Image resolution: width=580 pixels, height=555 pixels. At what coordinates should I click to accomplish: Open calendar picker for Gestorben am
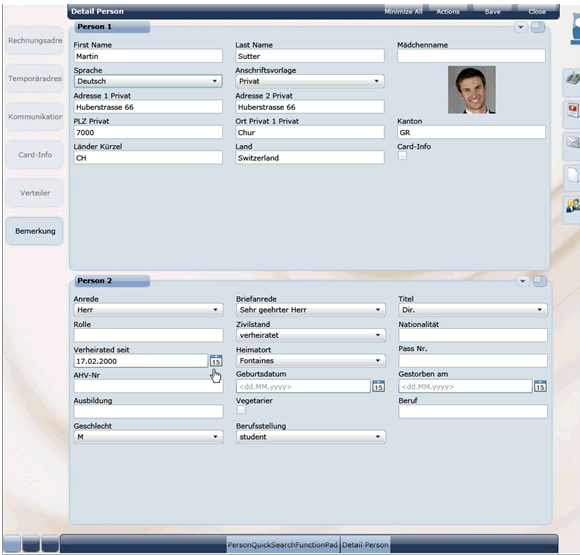point(540,386)
